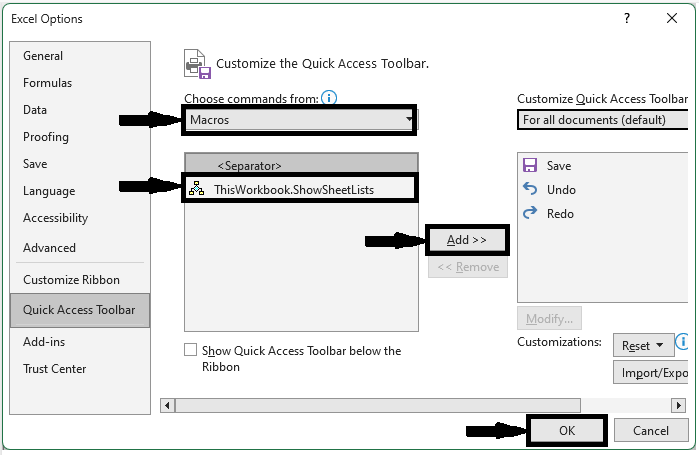Open the Trust Center category
Viewport: 699px width, 455px height.
point(54,369)
